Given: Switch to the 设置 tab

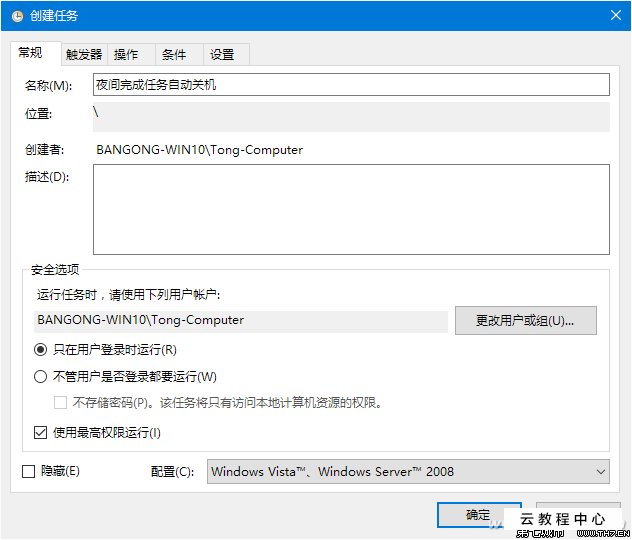Looking at the screenshot, I should [x=222, y=55].
